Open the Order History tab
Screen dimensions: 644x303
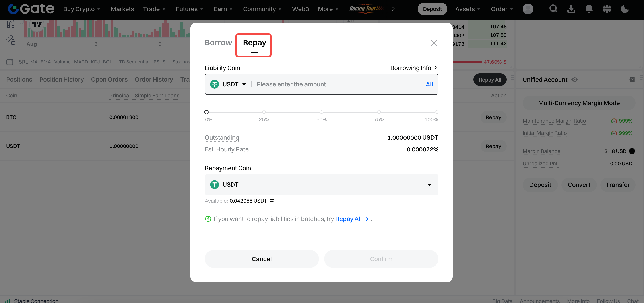[154, 80]
